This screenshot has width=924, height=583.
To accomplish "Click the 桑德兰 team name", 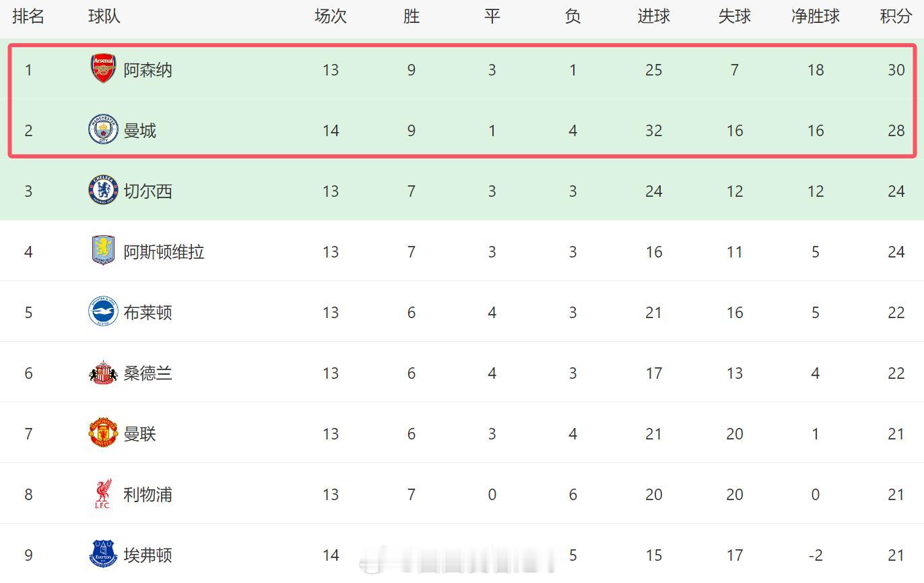I will (x=147, y=373).
